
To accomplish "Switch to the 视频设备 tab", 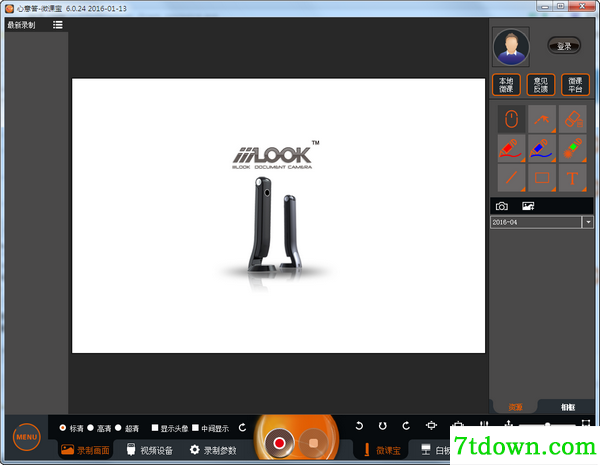I will click(x=150, y=450).
